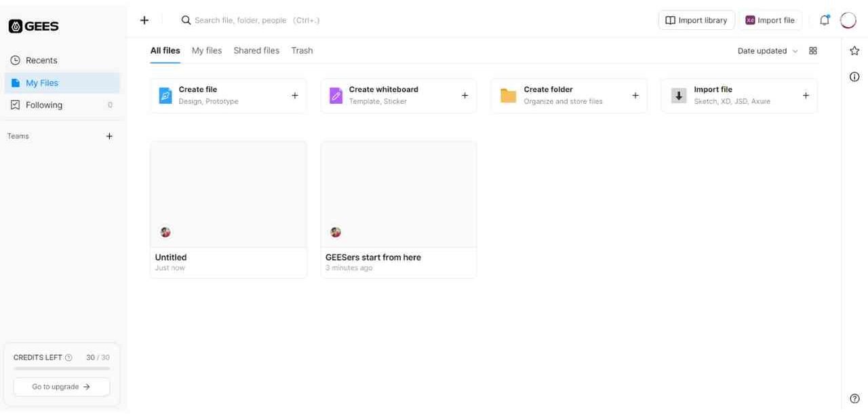Click the info icon in right sidebar

point(854,76)
